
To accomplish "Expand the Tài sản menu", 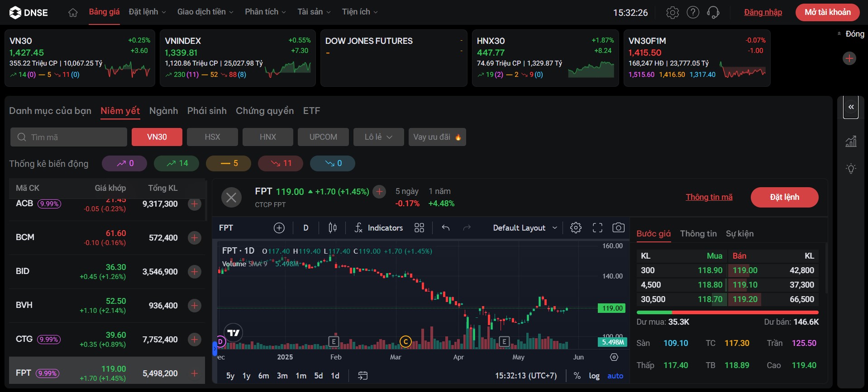I will (x=314, y=12).
